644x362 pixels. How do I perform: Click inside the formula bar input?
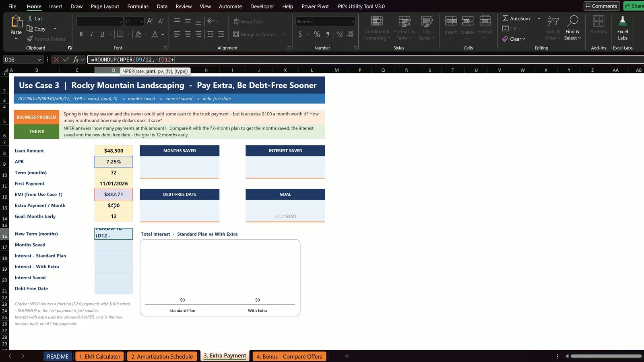[x=365, y=60]
